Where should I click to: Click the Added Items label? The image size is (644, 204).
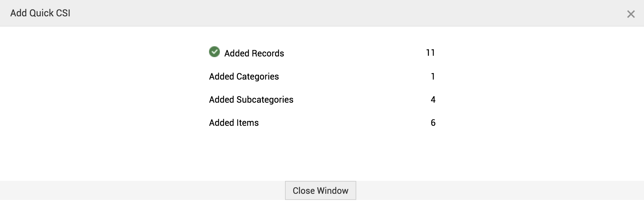pyautogui.click(x=234, y=123)
